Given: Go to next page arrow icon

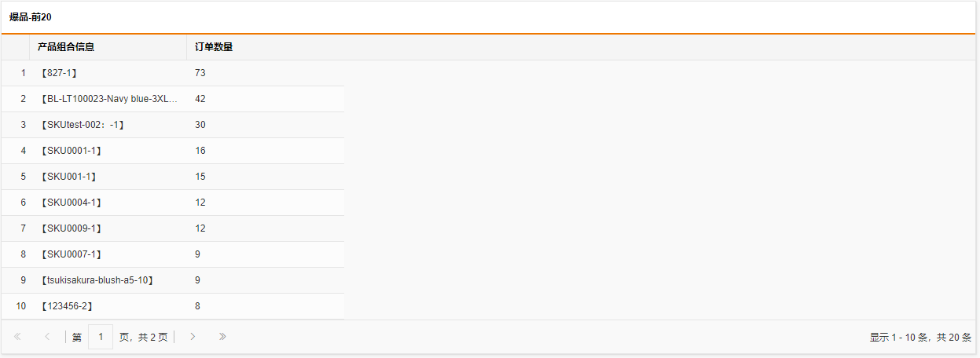Looking at the screenshot, I should pos(193,337).
